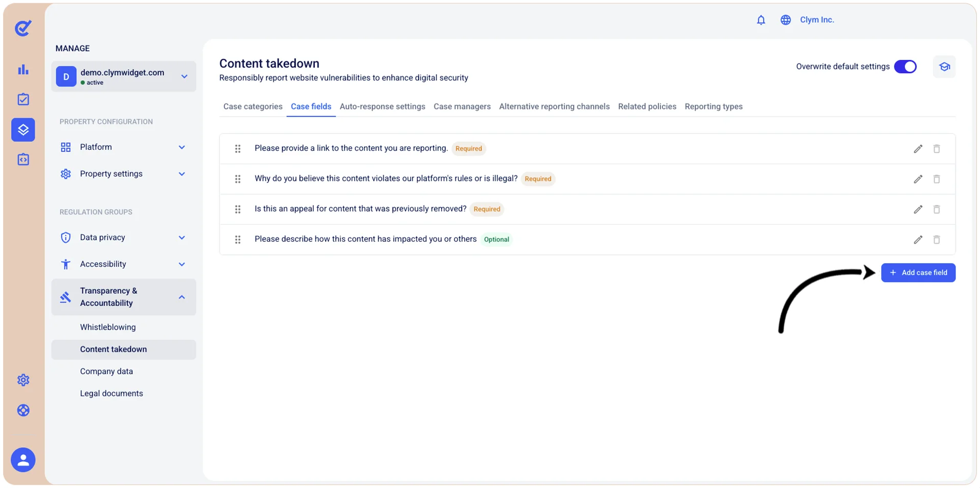Image resolution: width=980 pixels, height=488 pixels.
Task: Click the Clym logo icon
Action: click(x=23, y=28)
